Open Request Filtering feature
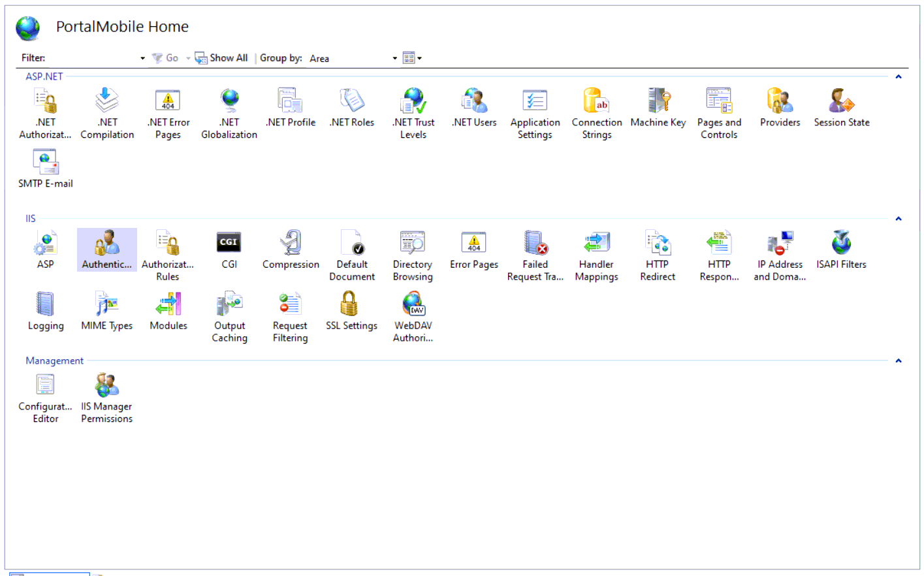Screen dimensions: 924x576 [290, 317]
